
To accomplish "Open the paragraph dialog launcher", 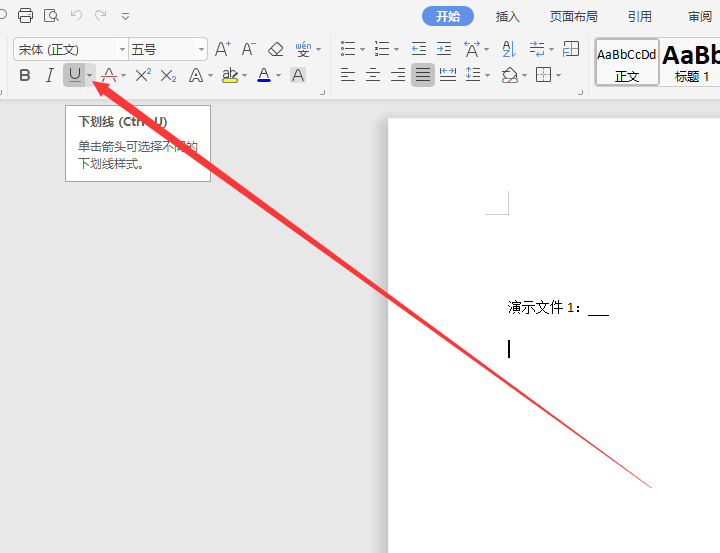I will (580, 92).
